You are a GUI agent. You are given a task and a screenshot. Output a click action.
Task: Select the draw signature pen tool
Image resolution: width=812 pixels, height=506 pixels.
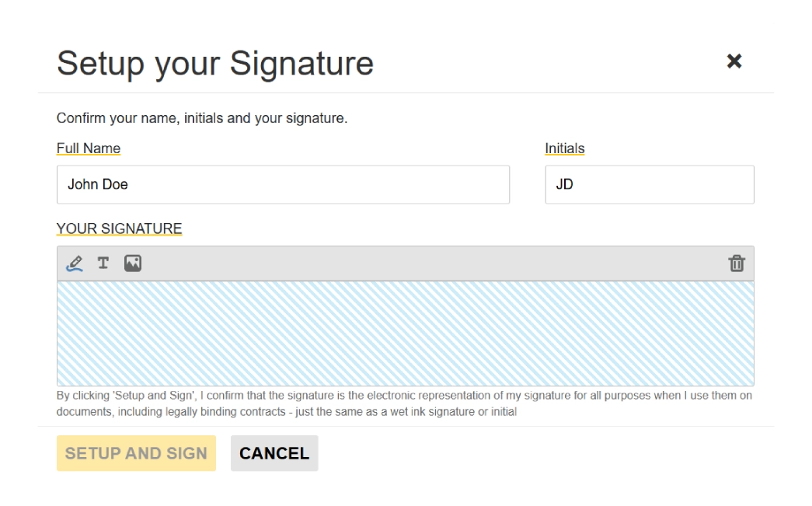click(x=75, y=263)
